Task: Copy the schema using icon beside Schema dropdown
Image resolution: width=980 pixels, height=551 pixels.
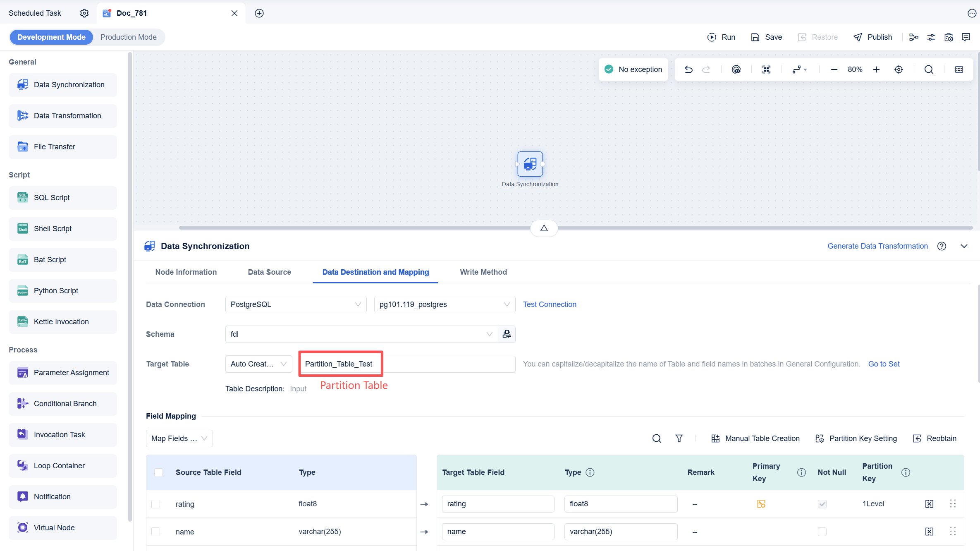Action: coord(507,334)
